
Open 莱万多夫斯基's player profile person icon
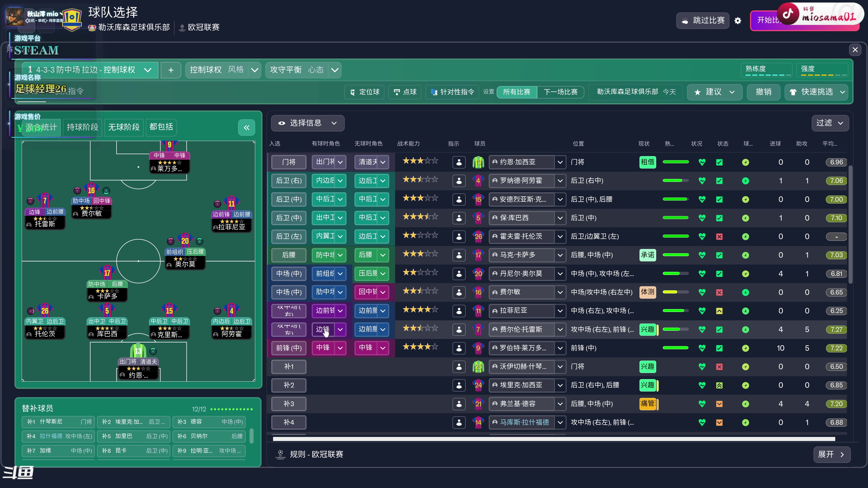pyautogui.click(x=459, y=348)
